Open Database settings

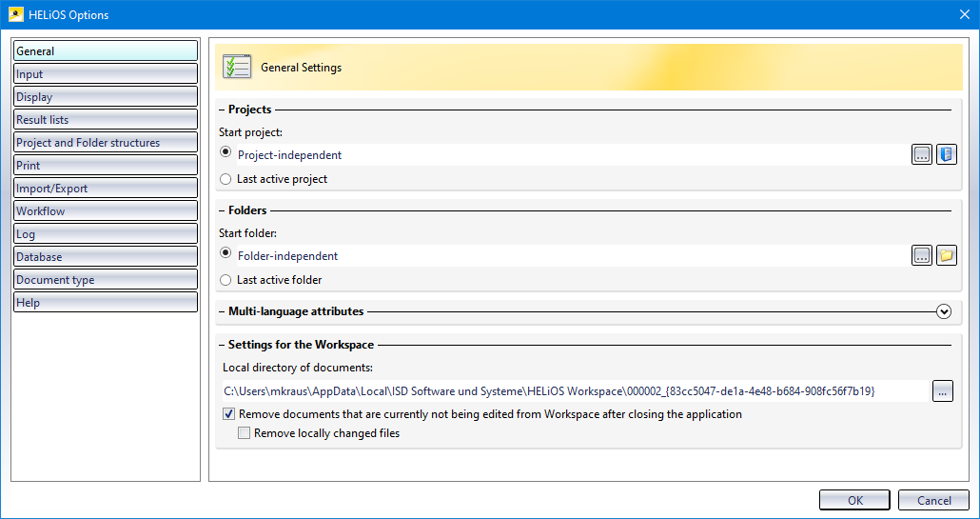[106, 256]
